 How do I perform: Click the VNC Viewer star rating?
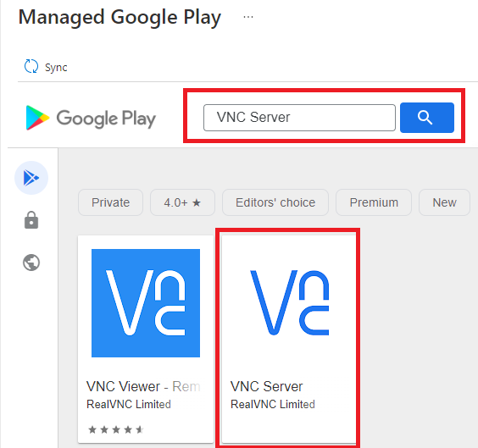point(116,429)
